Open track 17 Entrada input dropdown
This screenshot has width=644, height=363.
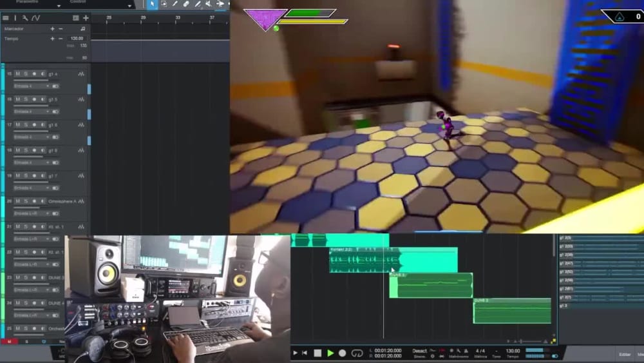tap(32, 137)
